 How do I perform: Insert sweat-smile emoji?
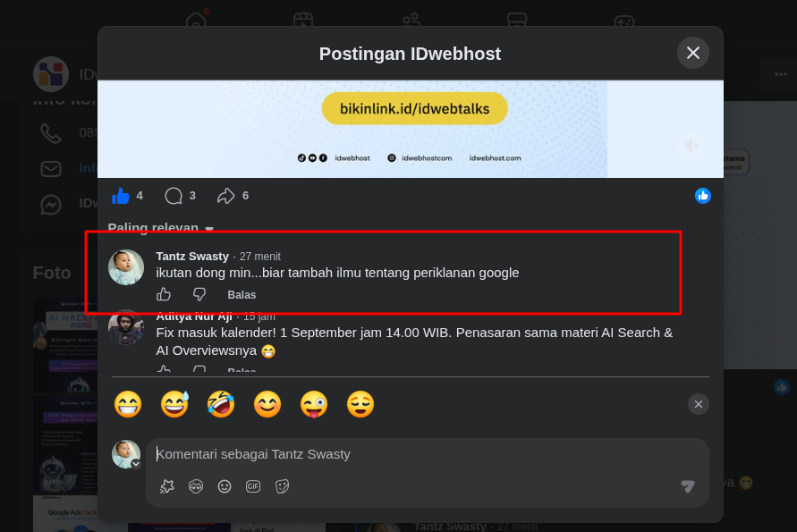(174, 404)
